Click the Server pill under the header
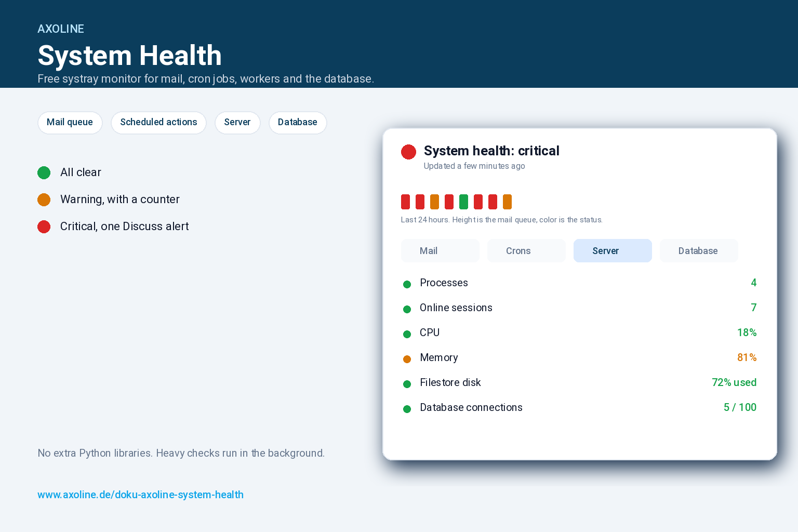Image resolution: width=798 pixels, height=532 pixels. point(237,123)
